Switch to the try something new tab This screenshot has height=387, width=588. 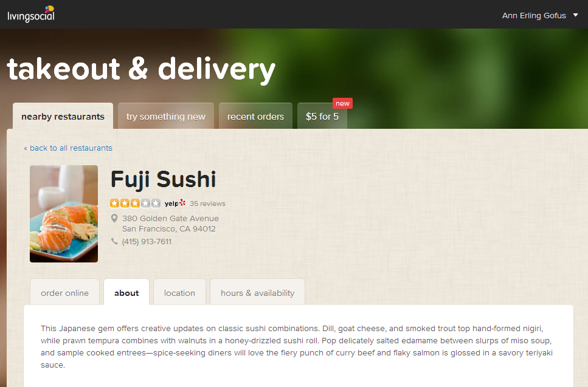pos(166,116)
